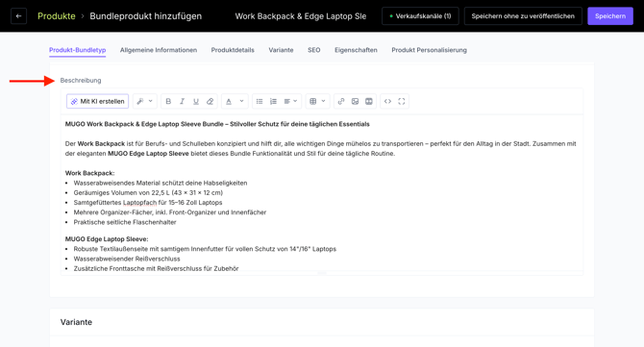
Task: Go to the Produktdetails tab
Action: [233, 50]
